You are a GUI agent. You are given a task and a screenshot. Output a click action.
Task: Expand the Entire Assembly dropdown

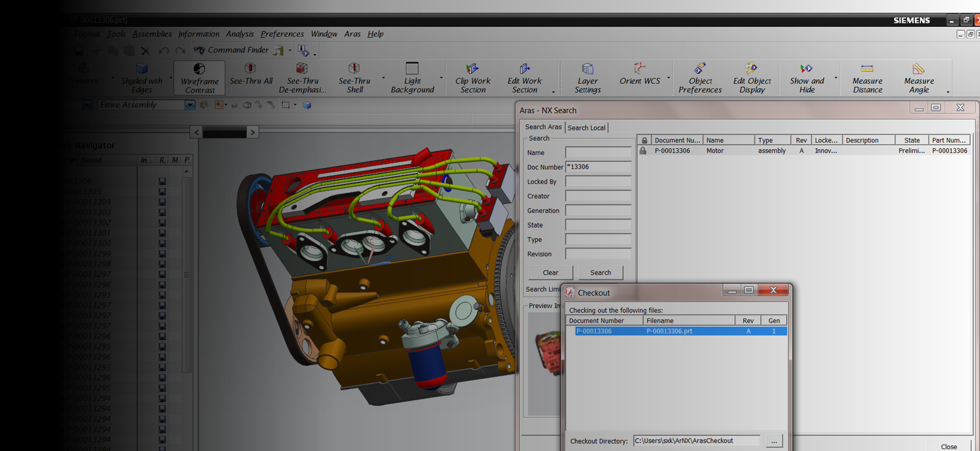[190, 105]
